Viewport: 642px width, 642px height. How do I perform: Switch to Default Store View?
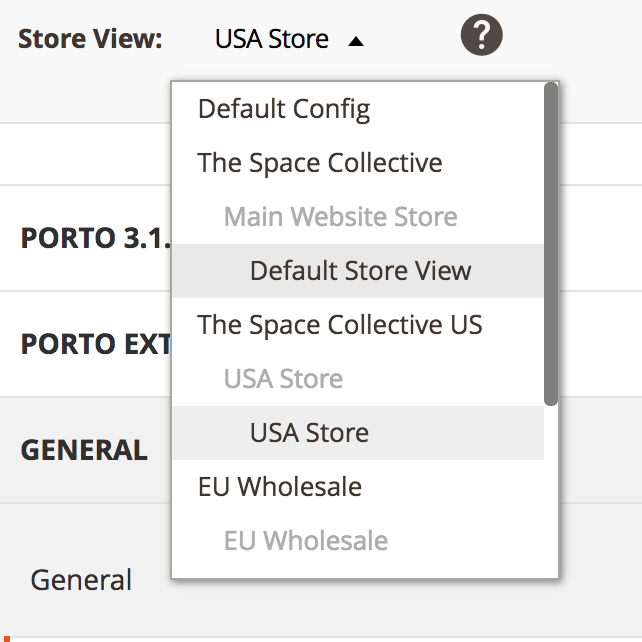360,271
